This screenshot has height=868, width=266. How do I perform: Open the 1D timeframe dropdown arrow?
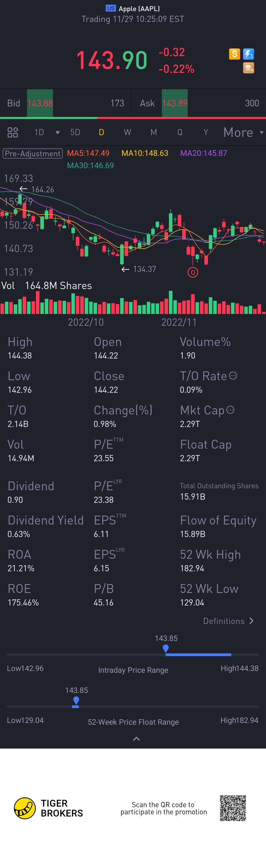[58, 132]
